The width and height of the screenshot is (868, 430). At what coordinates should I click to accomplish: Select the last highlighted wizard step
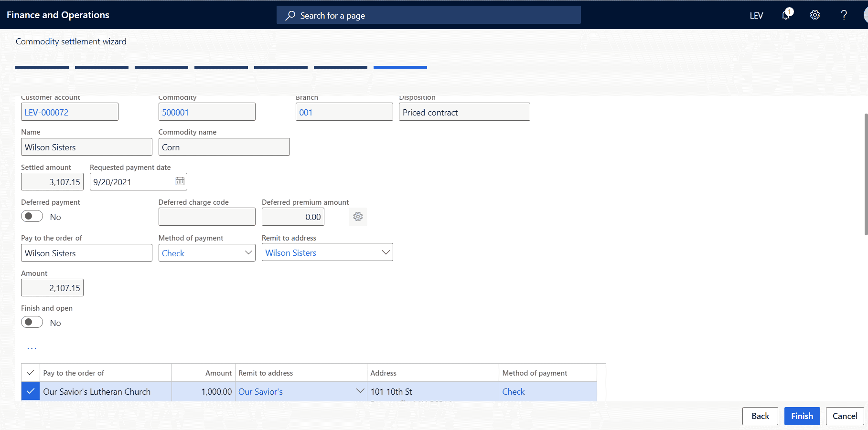click(x=400, y=67)
